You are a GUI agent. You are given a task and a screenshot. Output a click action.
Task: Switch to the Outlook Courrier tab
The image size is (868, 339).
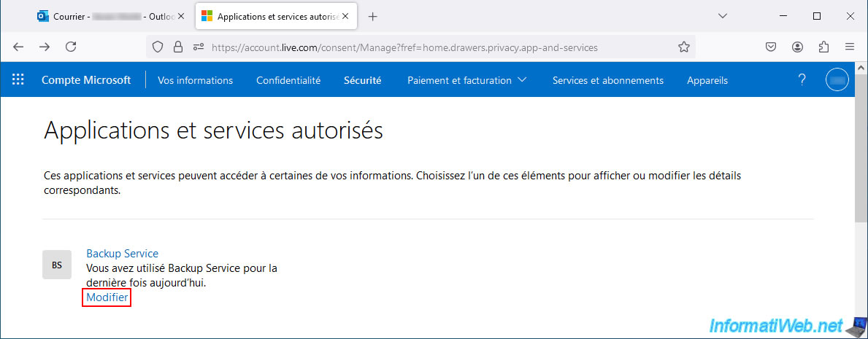click(x=112, y=17)
